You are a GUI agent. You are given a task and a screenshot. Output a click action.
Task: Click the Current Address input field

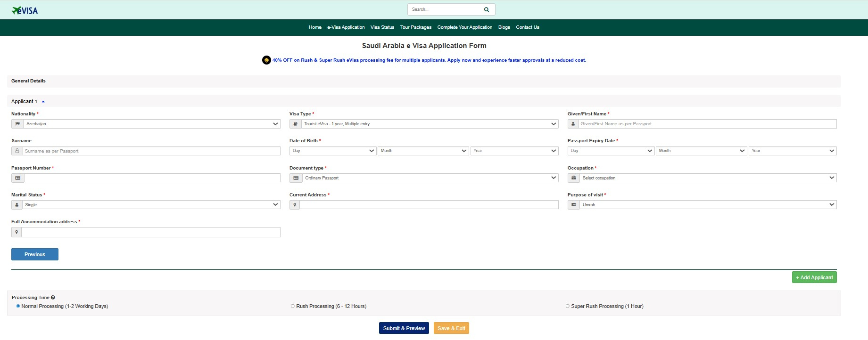click(429, 205)
